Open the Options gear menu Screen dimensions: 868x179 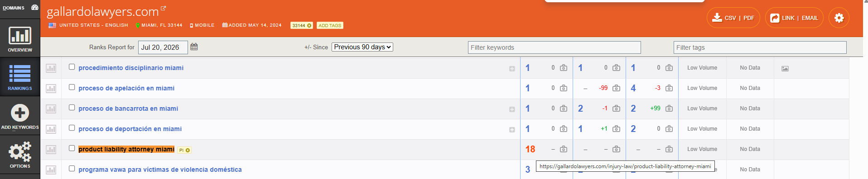click(20, 155)
